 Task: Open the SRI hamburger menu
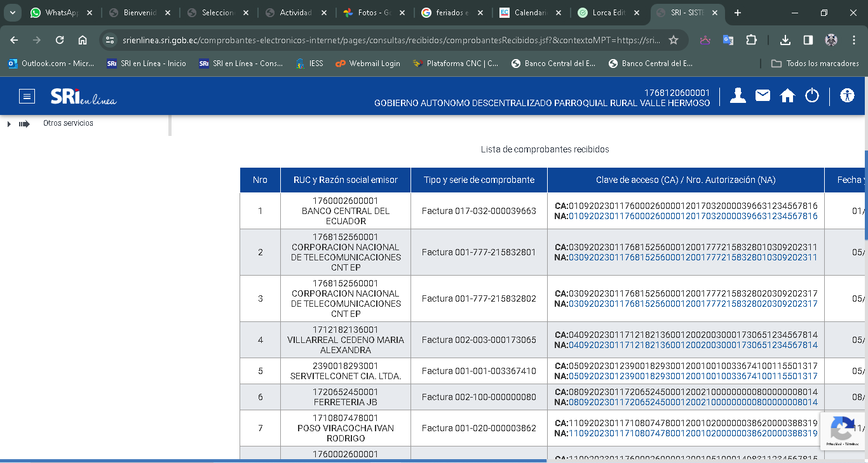pos(27,96)
